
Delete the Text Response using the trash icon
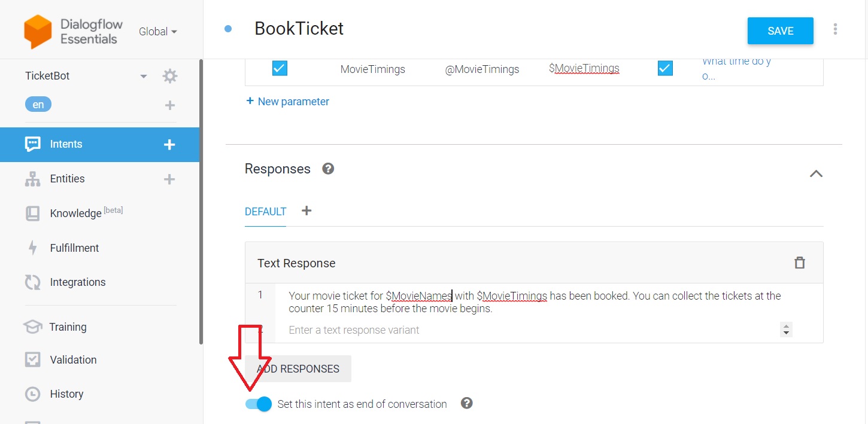pos(800,263)
